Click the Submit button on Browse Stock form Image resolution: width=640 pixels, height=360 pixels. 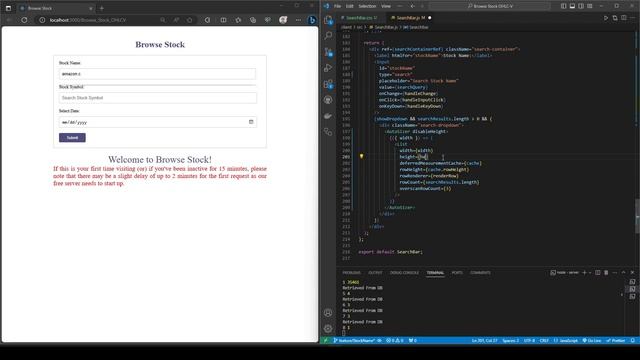pyautogui.click(x=72, y=138)
